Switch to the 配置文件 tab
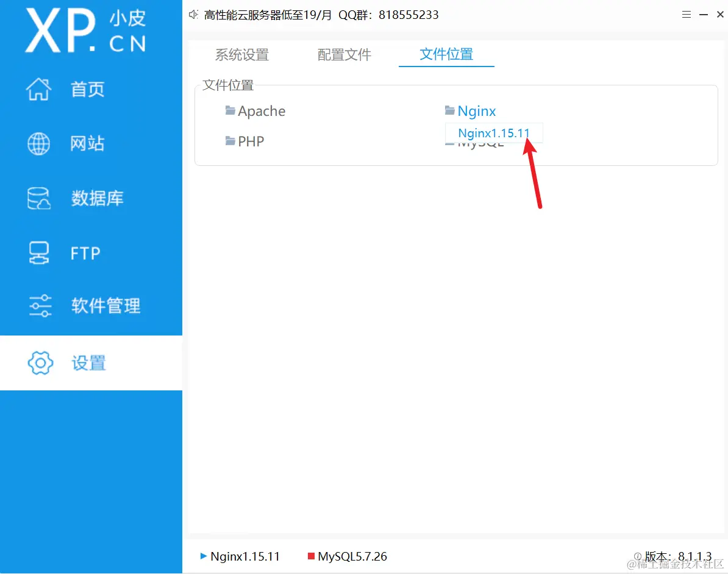The height and width of the screenshot is (574, 728). point(344,54)
